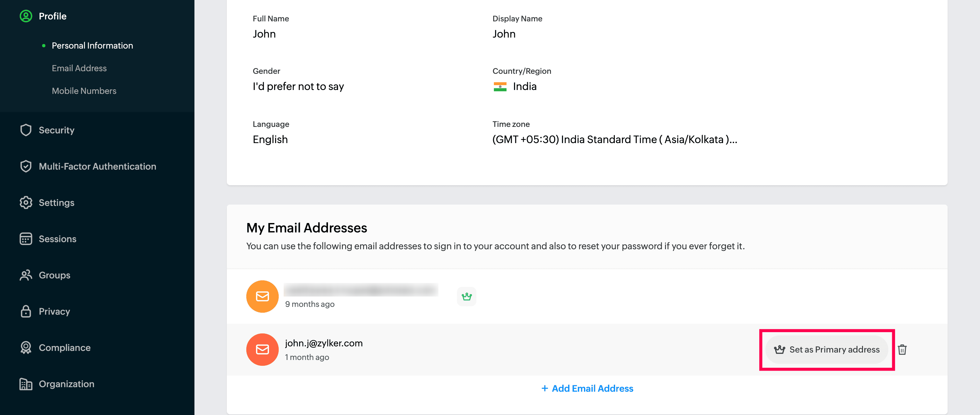Click the green primary crown icon

click(466, 297)
